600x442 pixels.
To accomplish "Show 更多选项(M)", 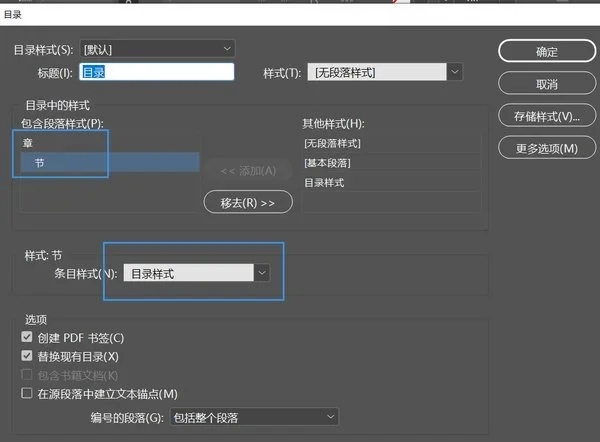I will tap(547, 148).
